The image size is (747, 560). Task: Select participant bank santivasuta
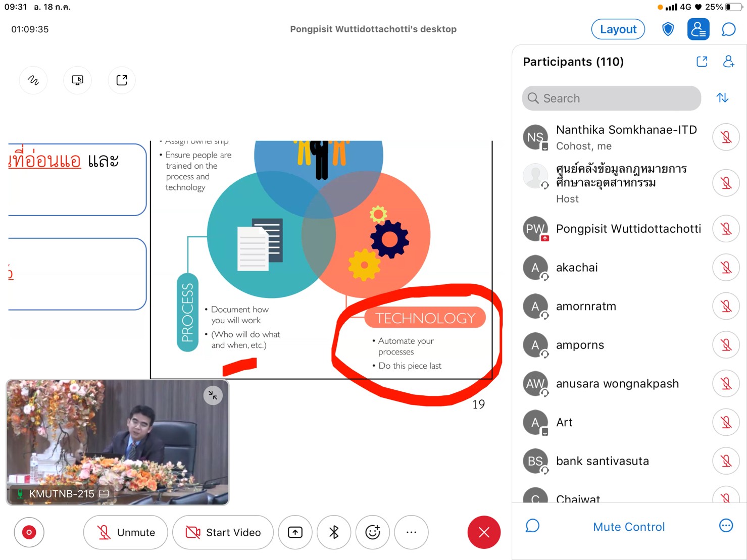point(629,461)
